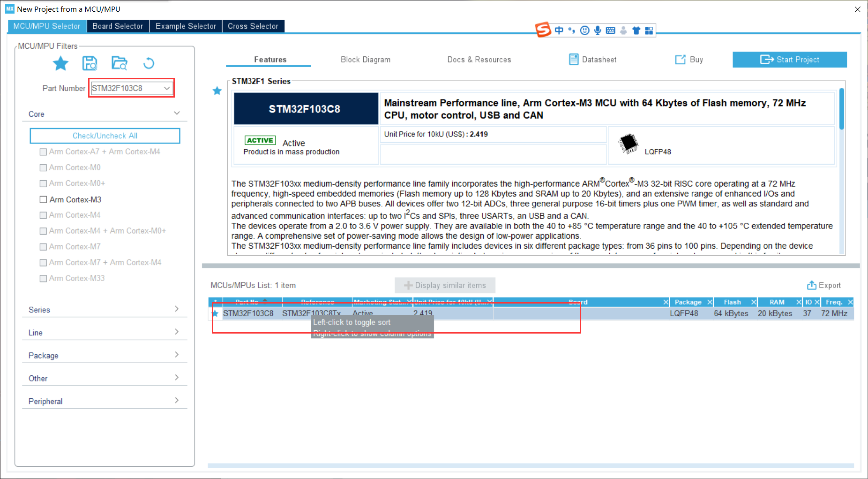Click the Buy link

click(x=689, y=60)
